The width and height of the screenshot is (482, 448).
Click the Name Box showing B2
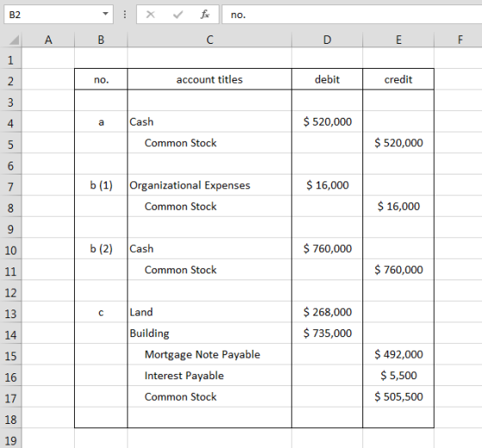coord(59,14)
